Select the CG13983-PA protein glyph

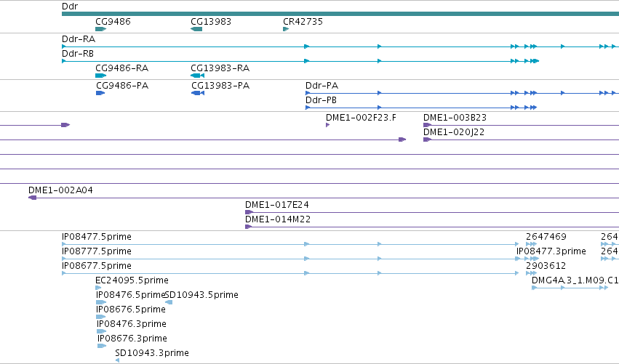point(198,93)
